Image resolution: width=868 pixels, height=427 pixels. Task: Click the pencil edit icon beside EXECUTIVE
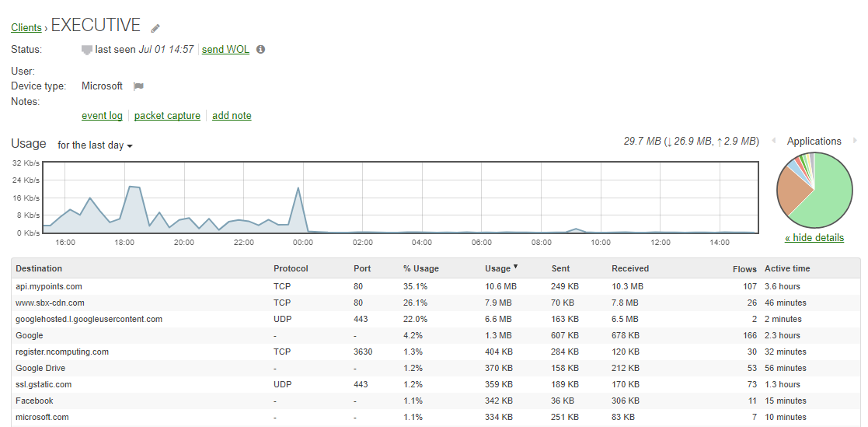pyautogui.click(x=155, y=28)
